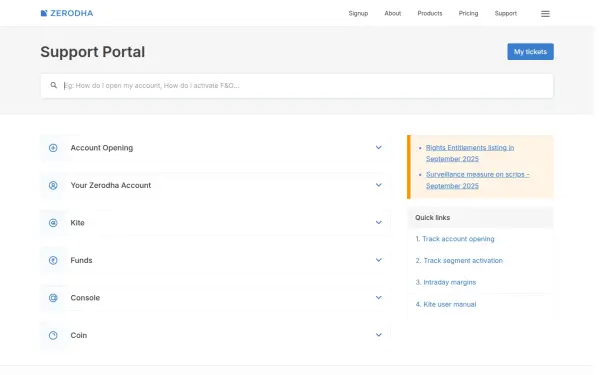Click the Funds rupee icon

coord(53,260)
